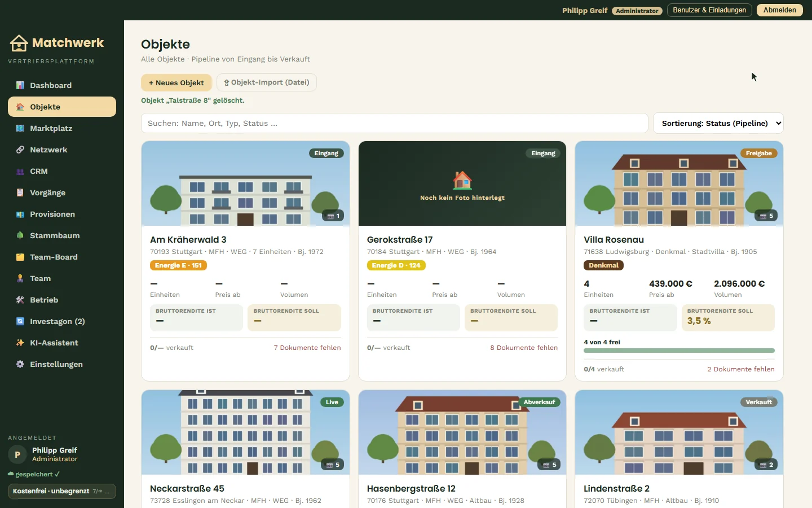Click 7 Dokumente fehlen on Am Kräherwald 3

tap(307, 348)
